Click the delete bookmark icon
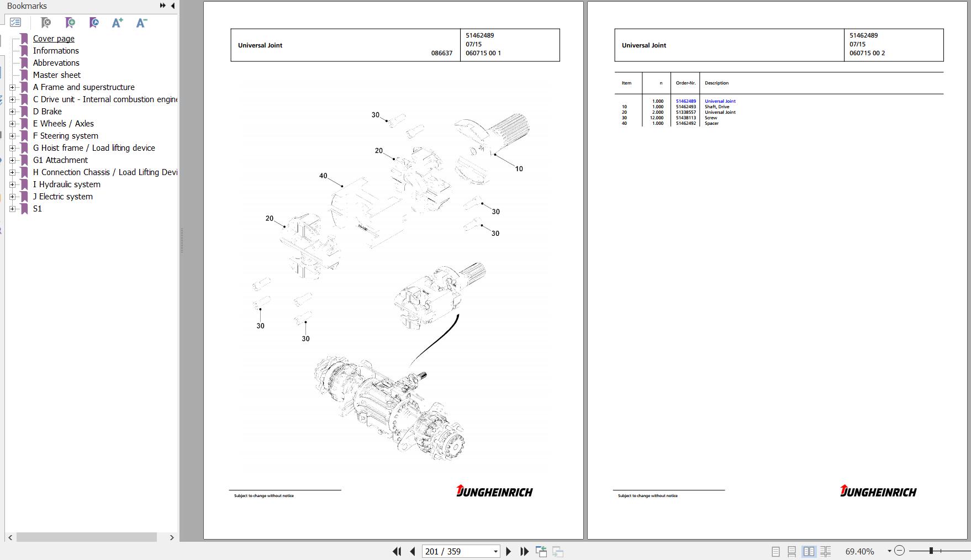 point(46,23)
